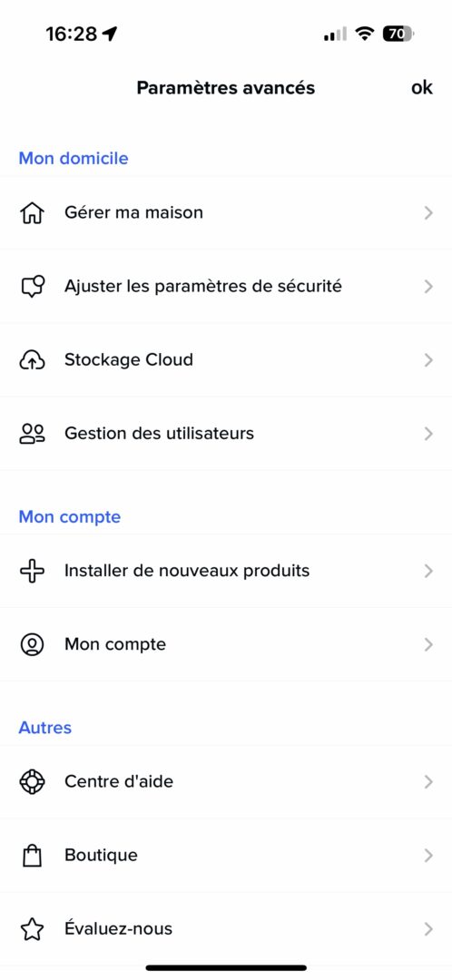Open Ajuster les paramètres de sécurité
452x980 pixels.
(226, 287)
